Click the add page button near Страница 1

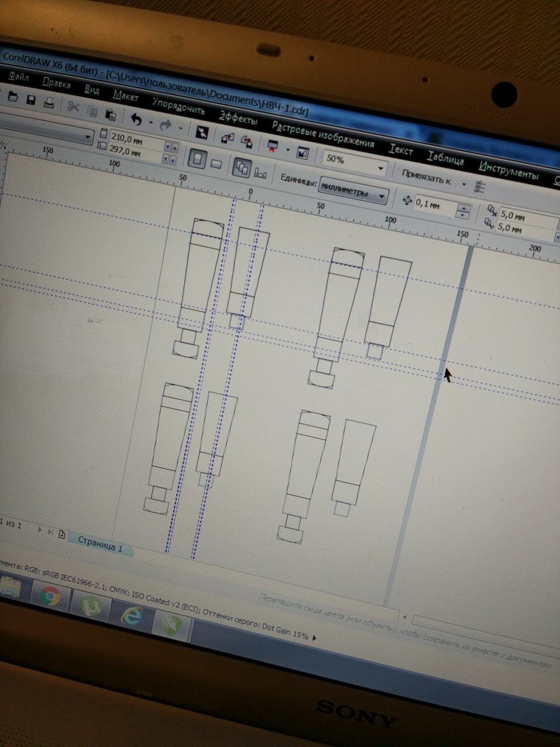click(62, 534)
